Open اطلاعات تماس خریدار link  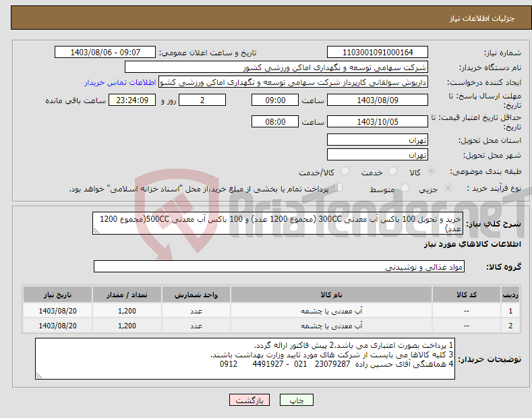[120, 82]
